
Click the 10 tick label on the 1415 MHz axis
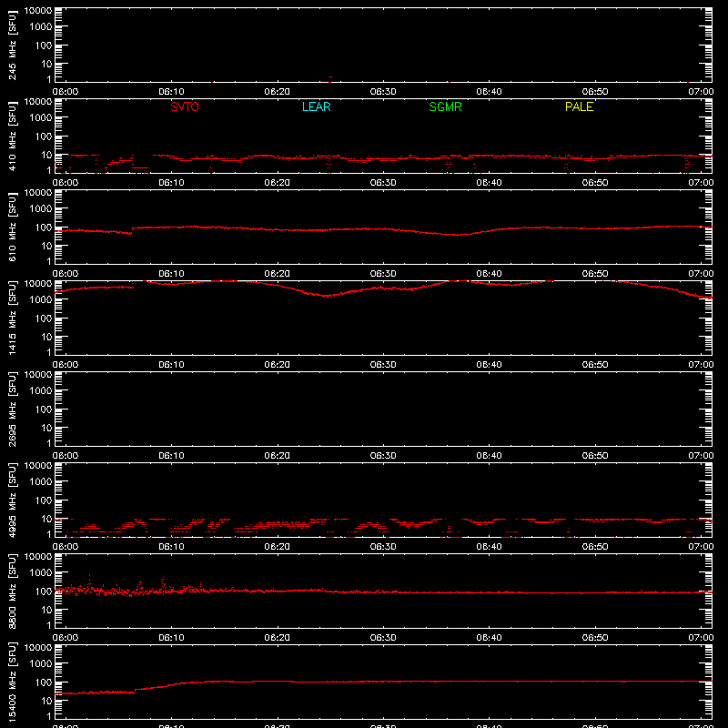[x=46, y=337]
